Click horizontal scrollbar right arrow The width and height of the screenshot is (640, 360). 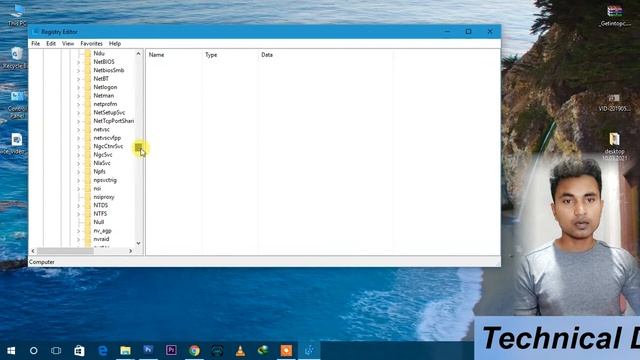pos(131,251)
